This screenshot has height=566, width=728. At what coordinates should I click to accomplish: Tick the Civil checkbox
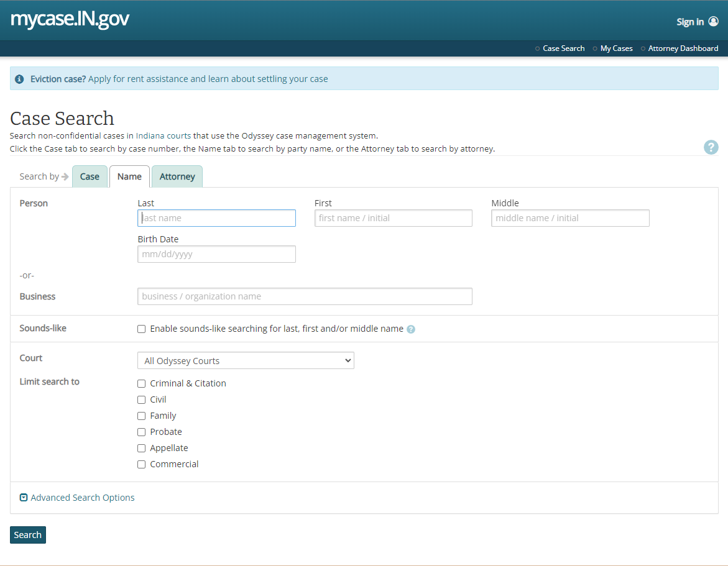coord(142,400)
